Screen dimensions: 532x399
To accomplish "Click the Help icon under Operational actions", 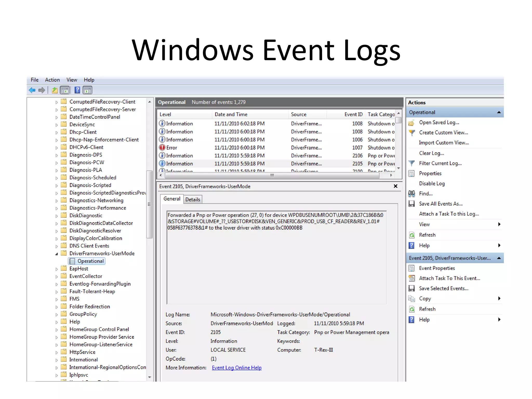I will [411, 246].
